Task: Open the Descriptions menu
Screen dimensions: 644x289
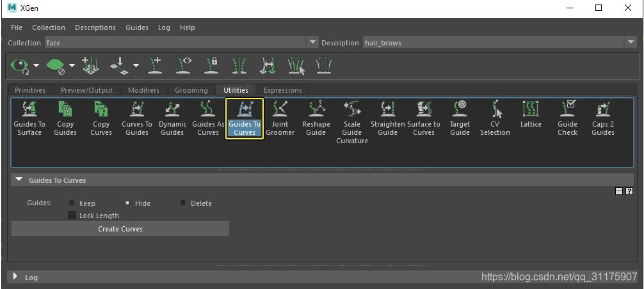Action: click(95, 27)
